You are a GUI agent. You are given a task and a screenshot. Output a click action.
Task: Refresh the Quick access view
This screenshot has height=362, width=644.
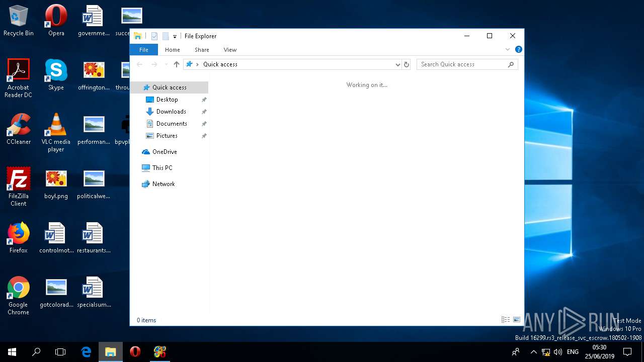[407, 64]
